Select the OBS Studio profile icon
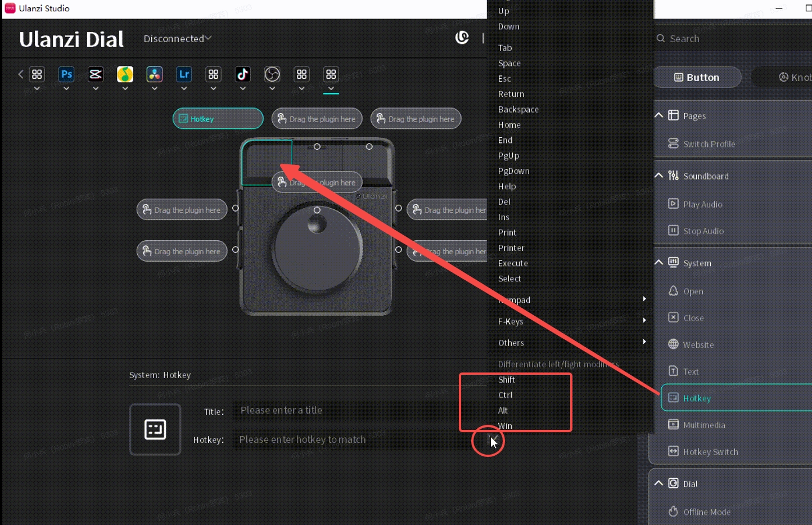 pos(272,74)
